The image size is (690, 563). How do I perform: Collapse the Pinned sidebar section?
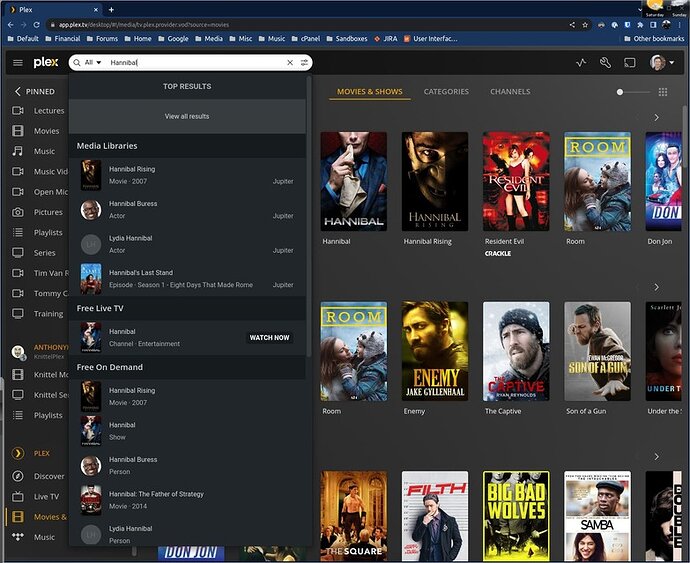point(34,92)
